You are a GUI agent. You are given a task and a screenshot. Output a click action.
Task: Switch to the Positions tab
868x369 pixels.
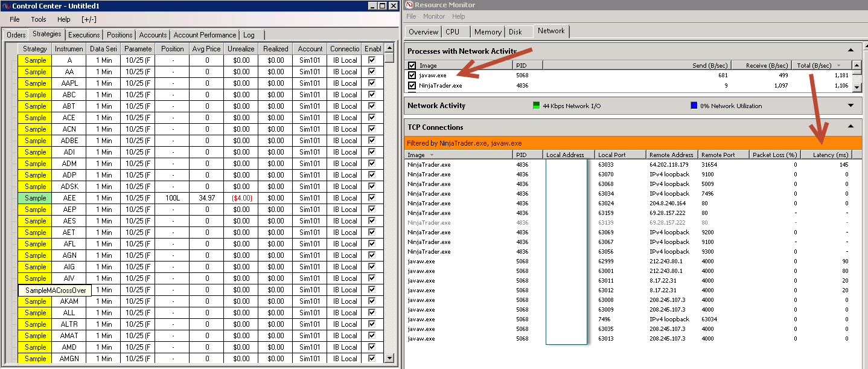pyautogui.click(x=120, y=35)
